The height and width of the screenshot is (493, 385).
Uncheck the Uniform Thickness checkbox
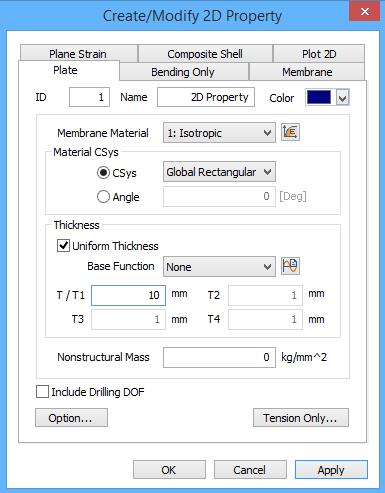(63, 246)
